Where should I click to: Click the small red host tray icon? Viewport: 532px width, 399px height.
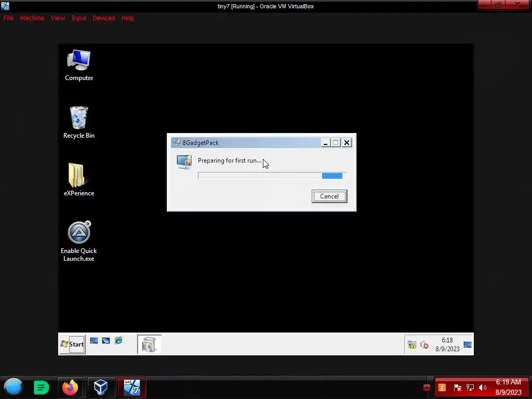click(x=427, y=388)
